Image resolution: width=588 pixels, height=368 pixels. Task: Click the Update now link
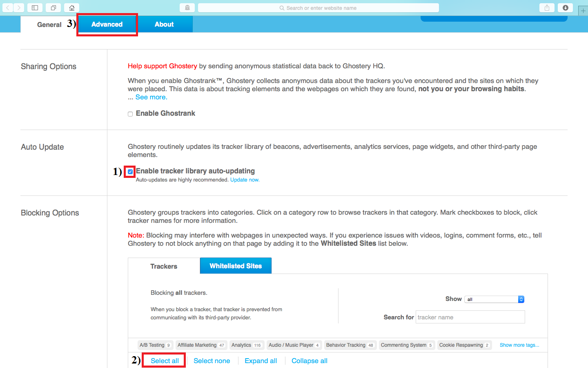click(245, 180)
